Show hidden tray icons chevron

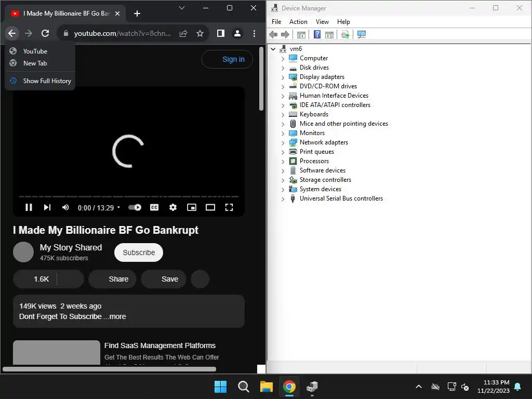(419, 387)
